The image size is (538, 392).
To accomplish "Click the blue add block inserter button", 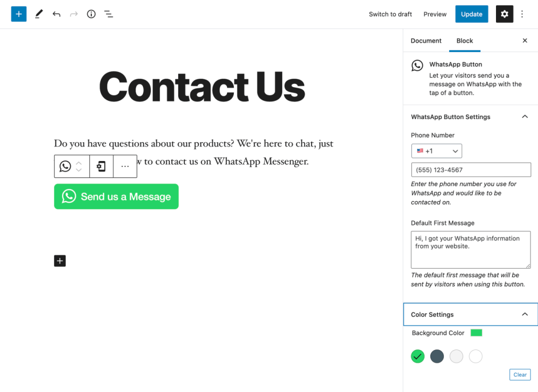I will (18, 14).
